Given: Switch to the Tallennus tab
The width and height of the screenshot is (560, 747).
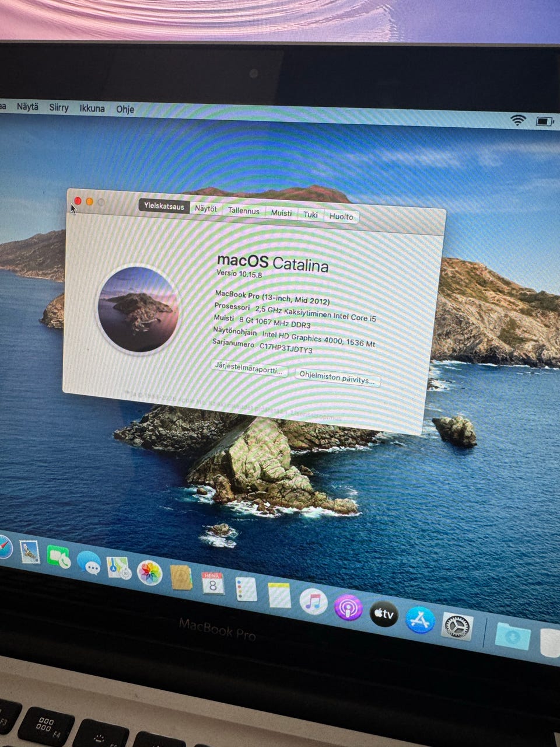Looking at the screenshot, I should click(243, 211).
